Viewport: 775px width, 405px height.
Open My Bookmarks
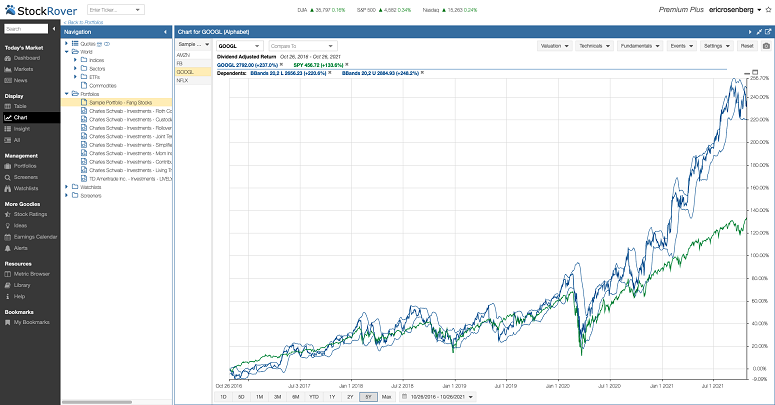point(27,322)
